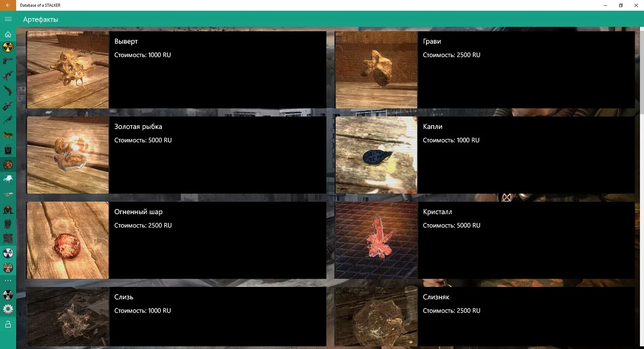Click the Капли price 1000 RU
Image resolution: width=644 pixels, height=349 pixels.
click(451, 140)
